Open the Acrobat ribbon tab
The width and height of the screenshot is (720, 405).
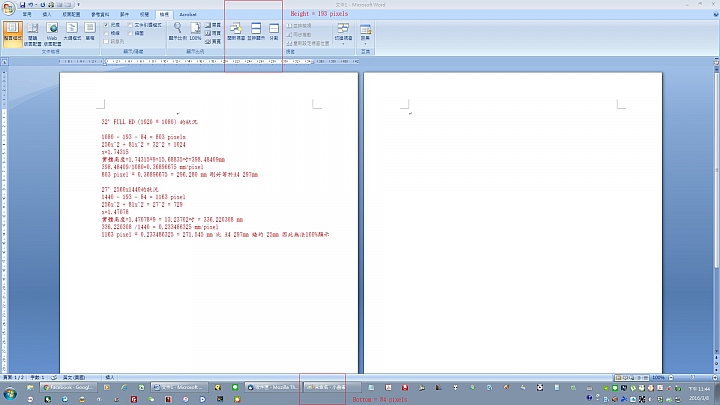[188, 15]
